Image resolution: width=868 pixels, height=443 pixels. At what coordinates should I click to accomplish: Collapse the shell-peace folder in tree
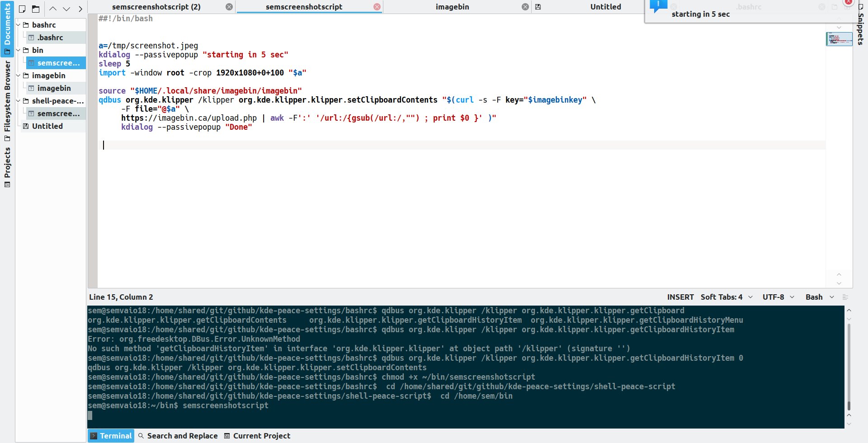(19, 101)
